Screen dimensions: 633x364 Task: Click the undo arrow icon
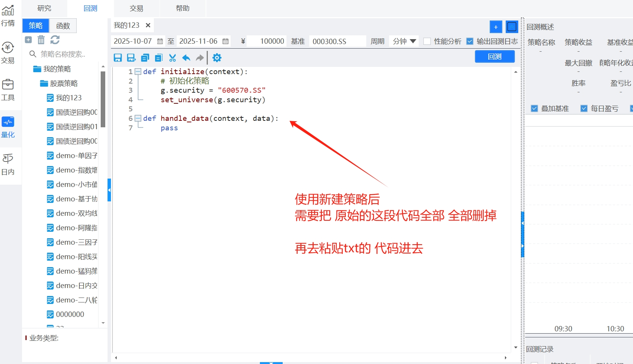[x=186, y=58]
